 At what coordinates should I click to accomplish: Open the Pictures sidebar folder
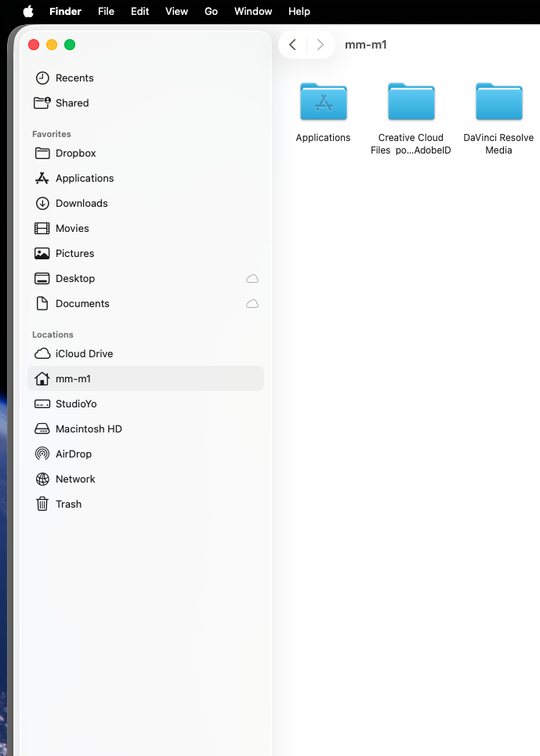click(x=146, y=254)
